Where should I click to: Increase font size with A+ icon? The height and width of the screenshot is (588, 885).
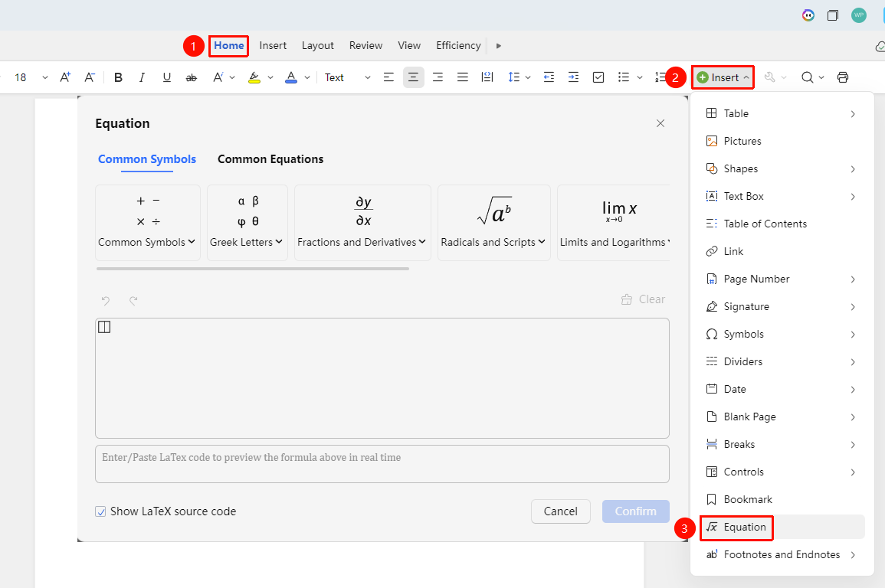pyautogui.click(x=65, y=77)
